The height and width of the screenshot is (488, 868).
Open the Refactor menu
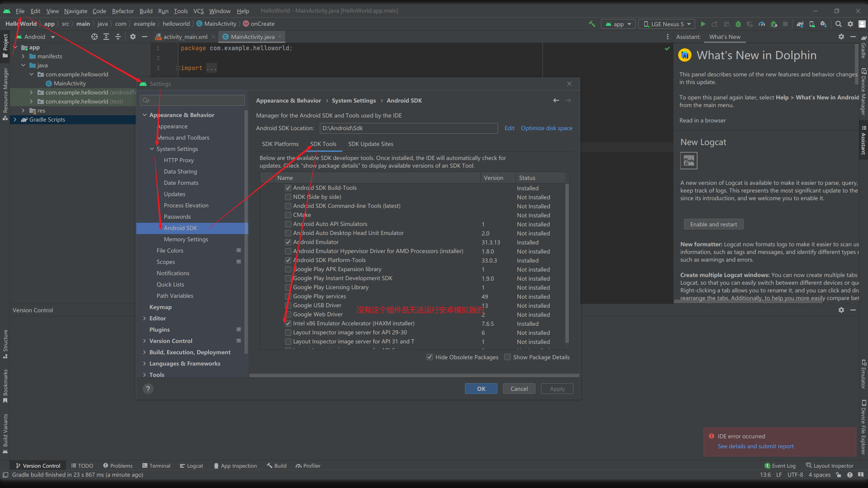click(123, 11)
